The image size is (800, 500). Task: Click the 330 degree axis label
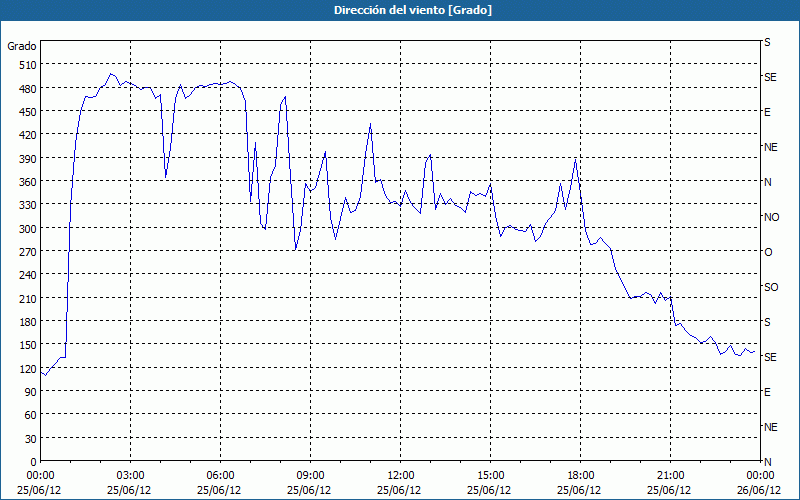(x=28, y=205)
